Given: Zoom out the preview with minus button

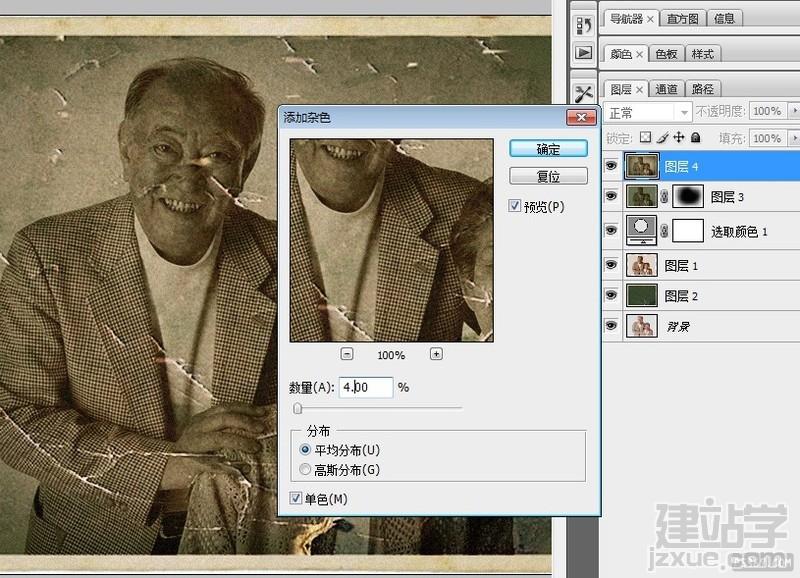Looking at the screenshot, I should pos(346,354).
